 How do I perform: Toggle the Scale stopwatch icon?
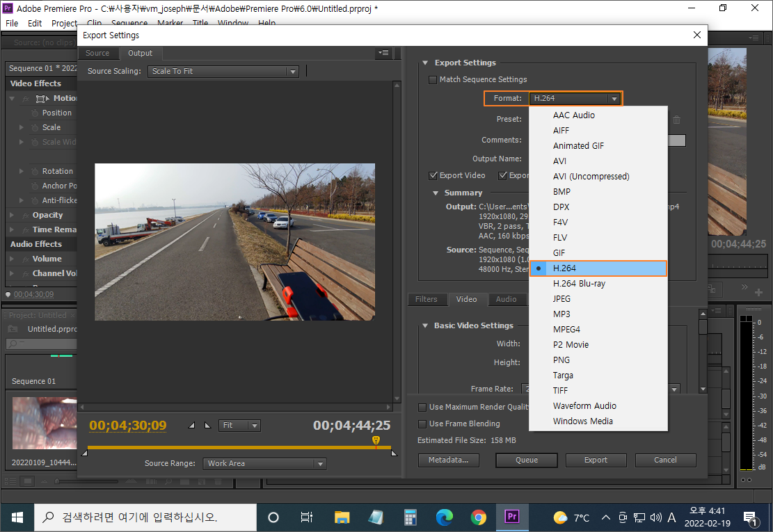pyautogui.click(x=35, y=127)
